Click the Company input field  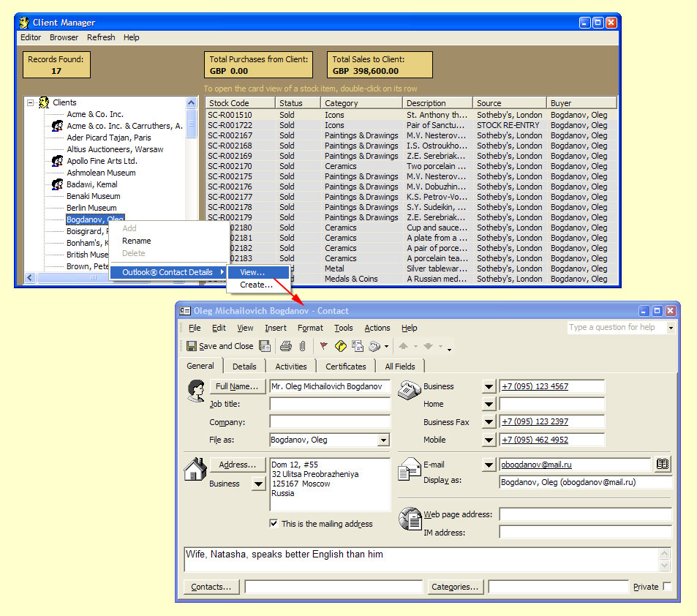click(330, 421)
